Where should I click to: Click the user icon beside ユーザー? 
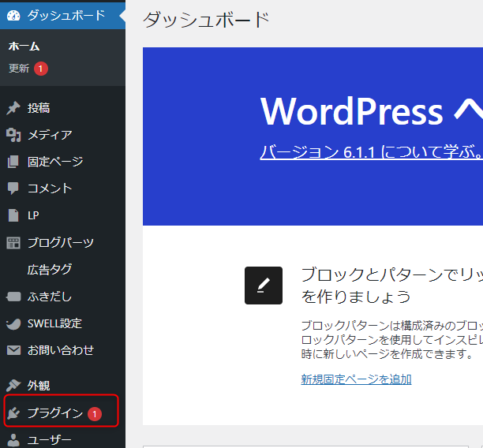point(13,440)
